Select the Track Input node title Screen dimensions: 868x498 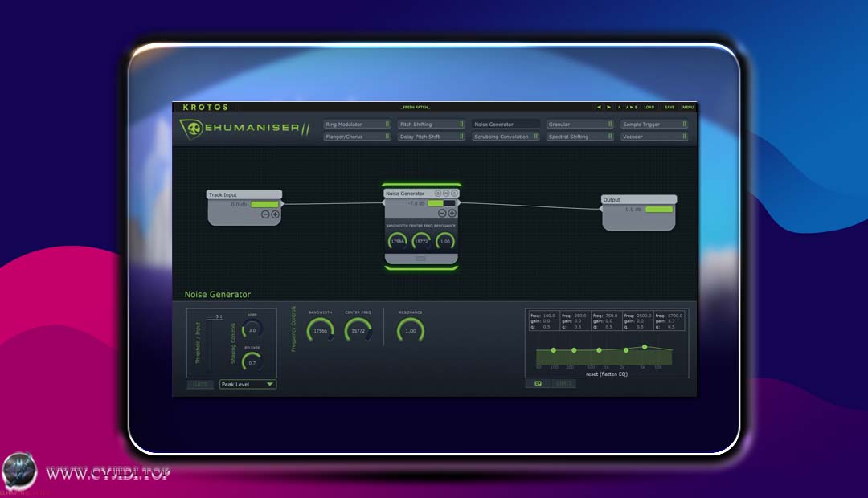244,194
